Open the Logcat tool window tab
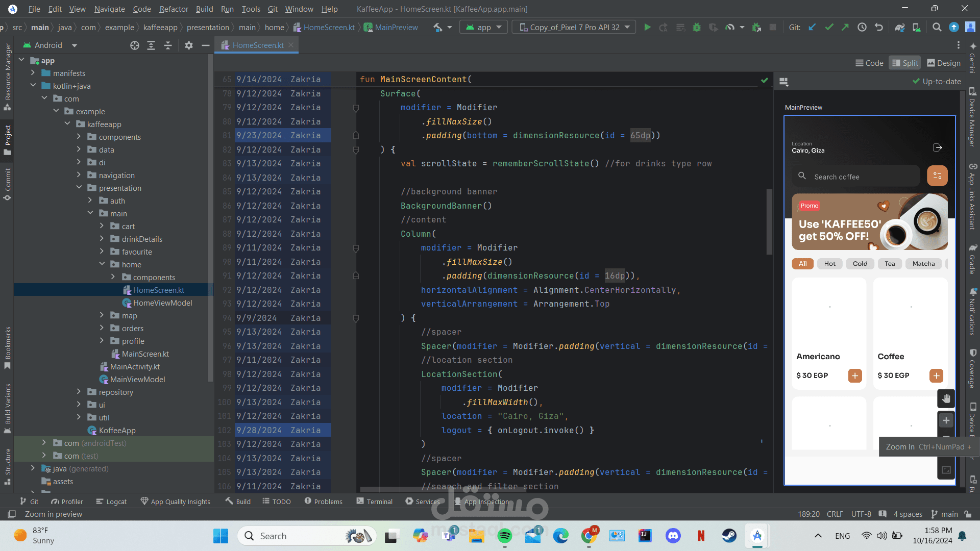This screenshot has height=551, width=980. click(111, 502)
